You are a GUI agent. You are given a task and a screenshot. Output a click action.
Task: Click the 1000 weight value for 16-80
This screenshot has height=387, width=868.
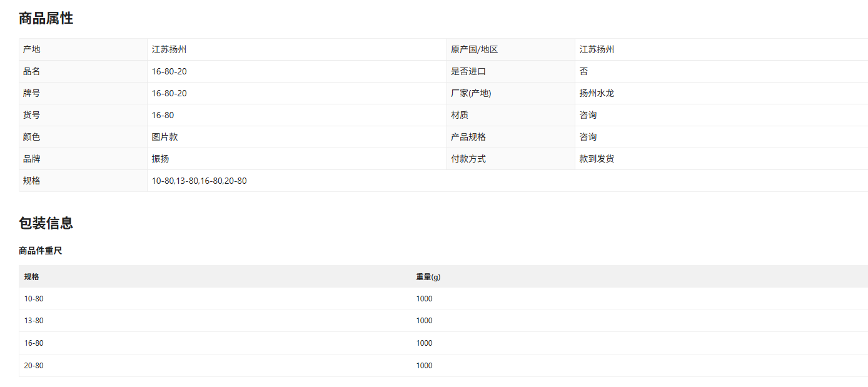(x=424, y=343)
